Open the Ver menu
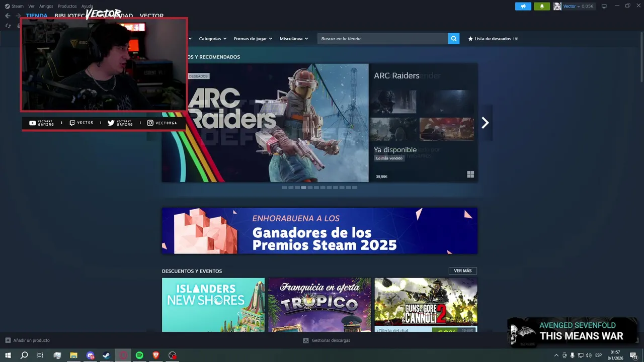 [x=31, y=7]
